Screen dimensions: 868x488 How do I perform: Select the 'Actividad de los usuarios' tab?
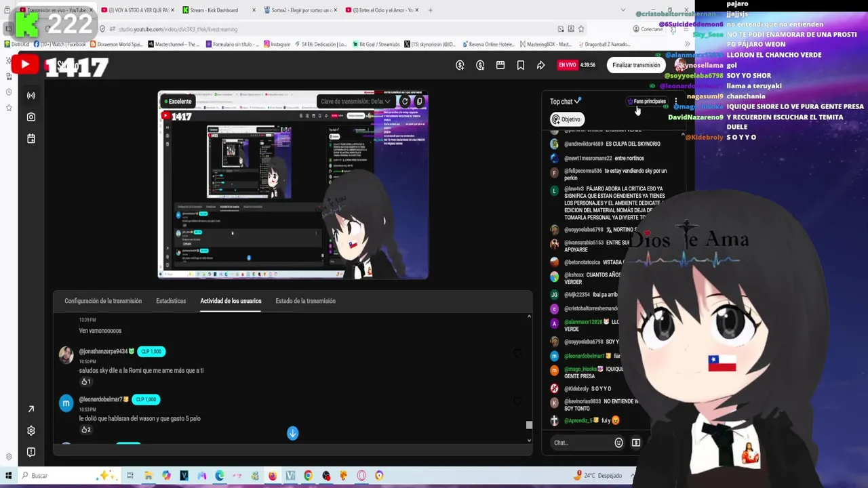click(x=231, y=301)
